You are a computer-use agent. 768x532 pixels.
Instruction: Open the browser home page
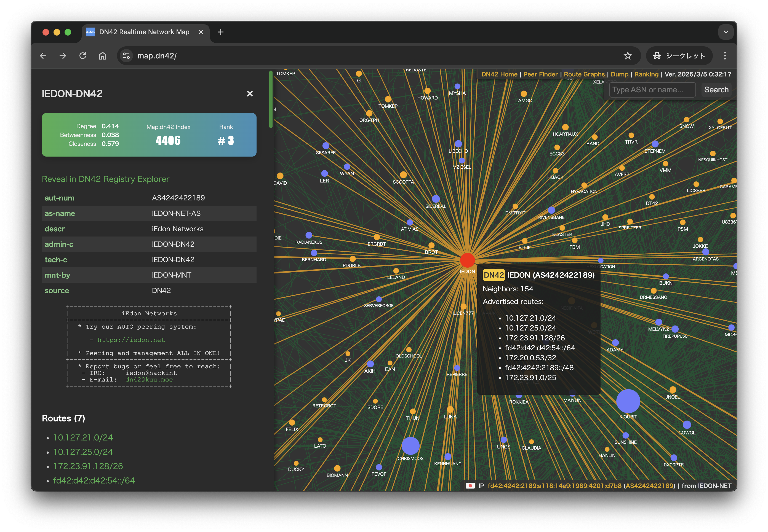(102, 56)
